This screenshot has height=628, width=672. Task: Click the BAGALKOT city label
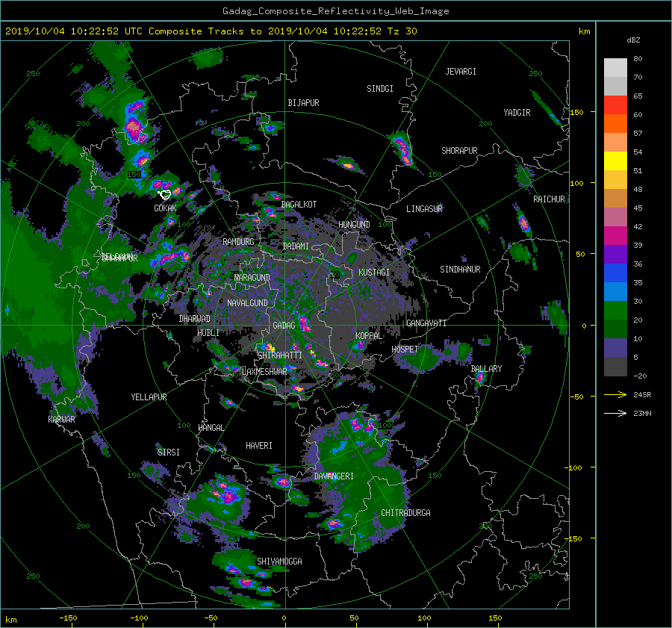pyautogui.click(x=299, y=205)
